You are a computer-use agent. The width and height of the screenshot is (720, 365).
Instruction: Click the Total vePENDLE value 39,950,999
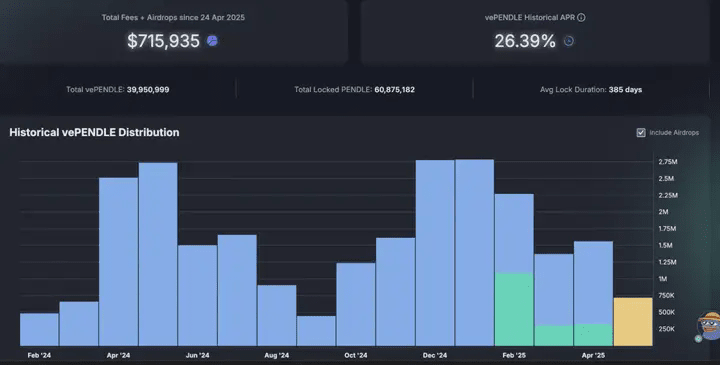tap(148, 90)
